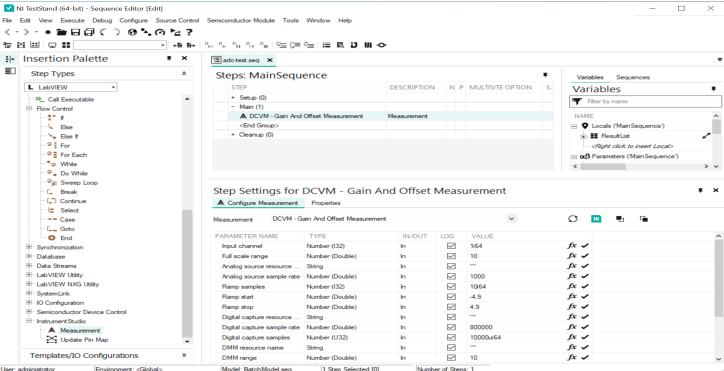Collapse the Locals ('MainSequence') node
The image size is (724, 371).
tap(574, 126)
